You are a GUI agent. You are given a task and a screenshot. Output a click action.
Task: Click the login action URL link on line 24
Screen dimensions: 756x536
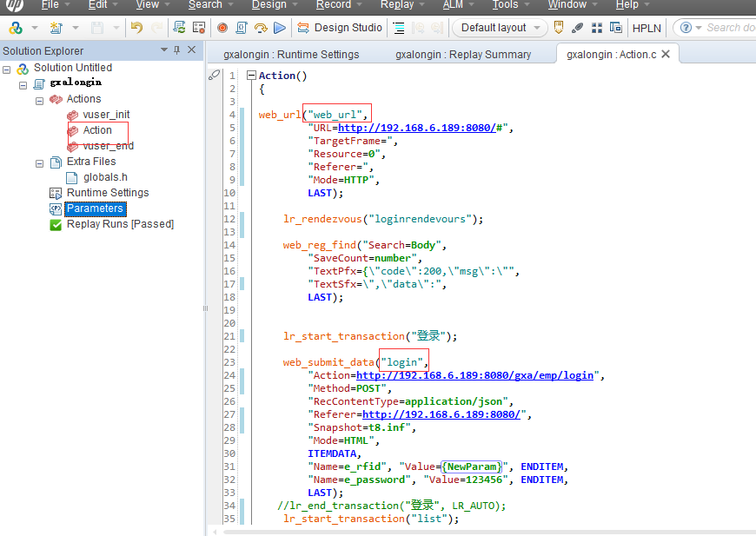(474, 375)
